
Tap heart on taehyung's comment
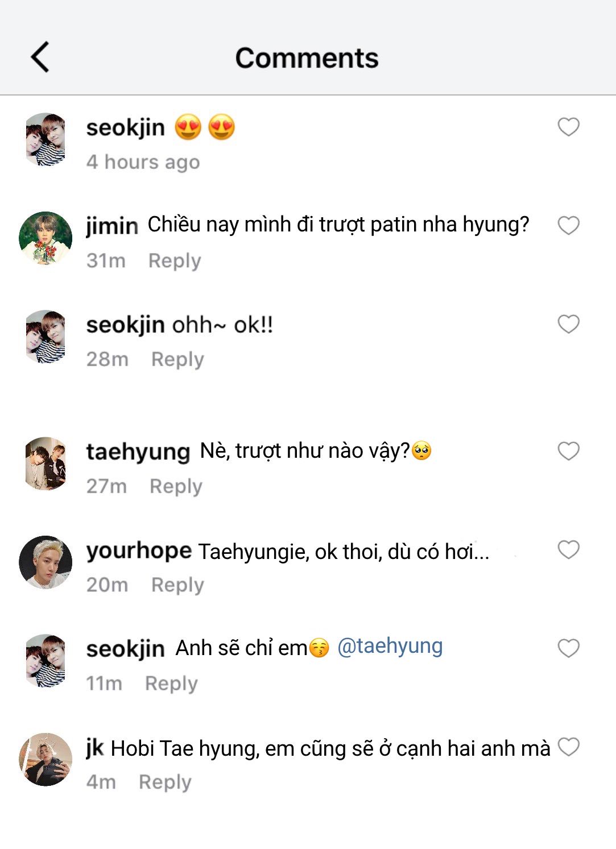(x=568, y=451)
